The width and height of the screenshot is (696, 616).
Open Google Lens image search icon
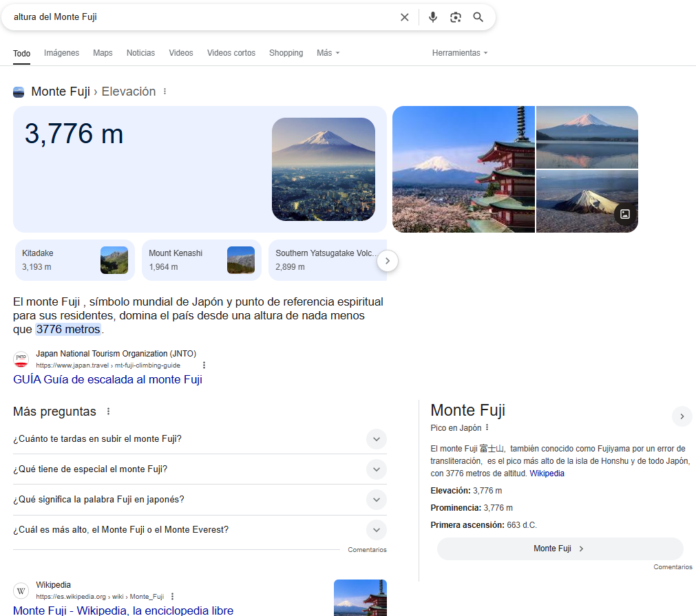pyautogui.click(x=455, y=17)
